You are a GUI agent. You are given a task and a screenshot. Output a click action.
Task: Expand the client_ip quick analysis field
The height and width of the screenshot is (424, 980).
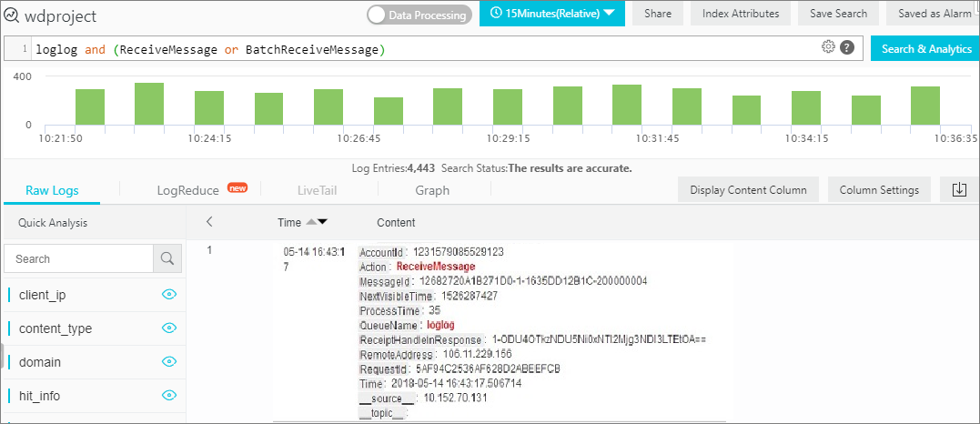pos(43,295)
